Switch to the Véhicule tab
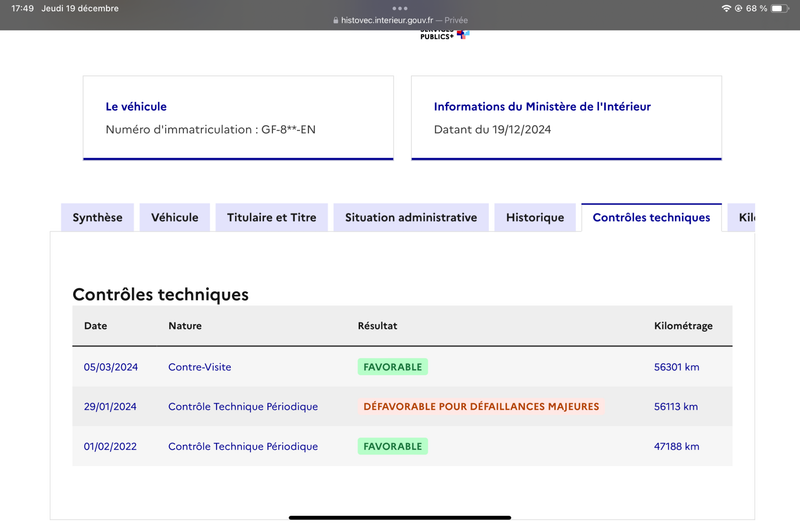This screenshot has height=525, width=800. coord(174,217)
